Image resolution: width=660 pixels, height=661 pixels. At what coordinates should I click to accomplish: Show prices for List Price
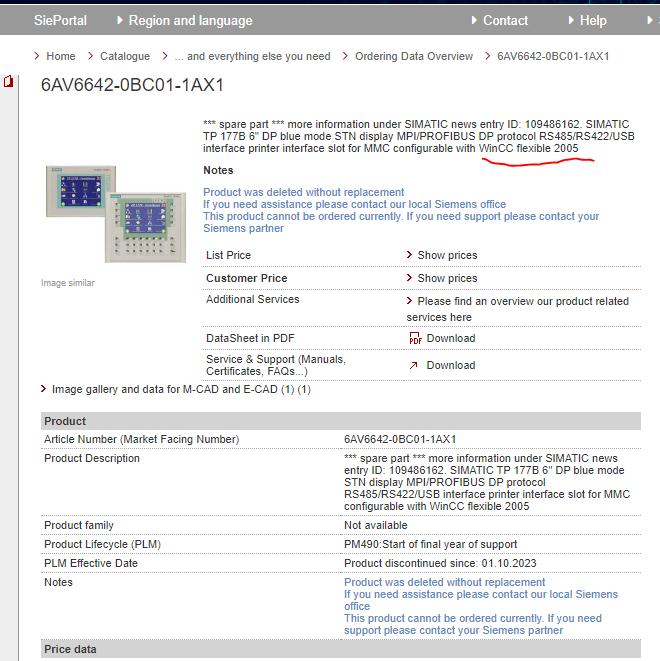point(447,255)
